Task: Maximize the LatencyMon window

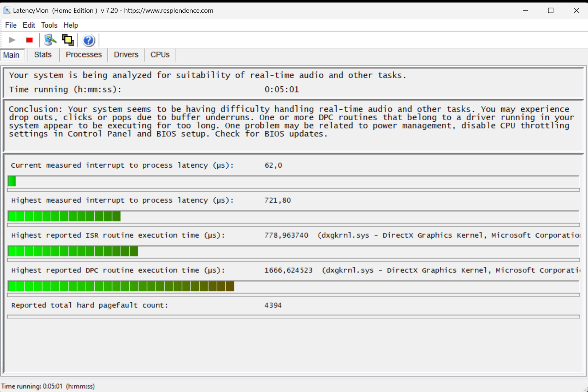Action: point(550,11)
